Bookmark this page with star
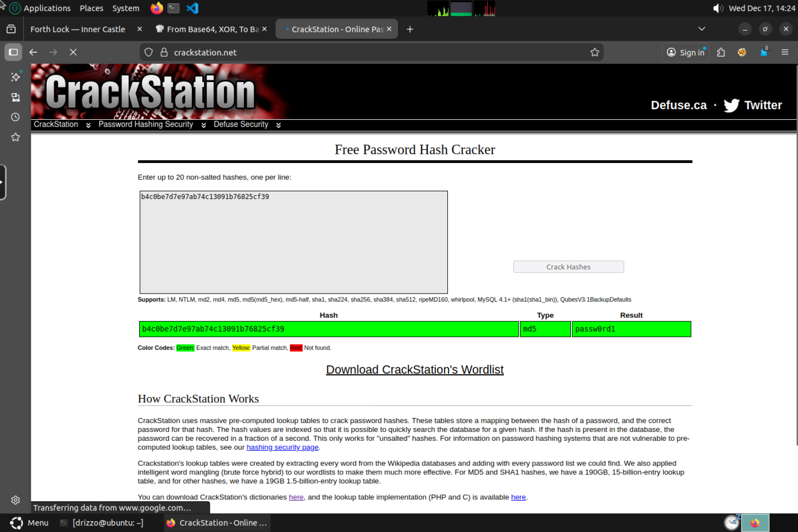This screenshot has width=798, height=532. 595,52
